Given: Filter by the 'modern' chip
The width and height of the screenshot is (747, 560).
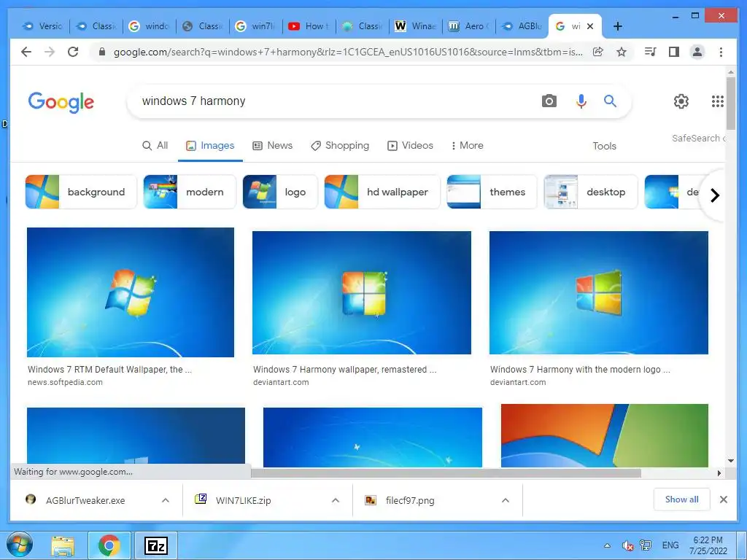Looking at the screenshot, I should coord(190,192).
